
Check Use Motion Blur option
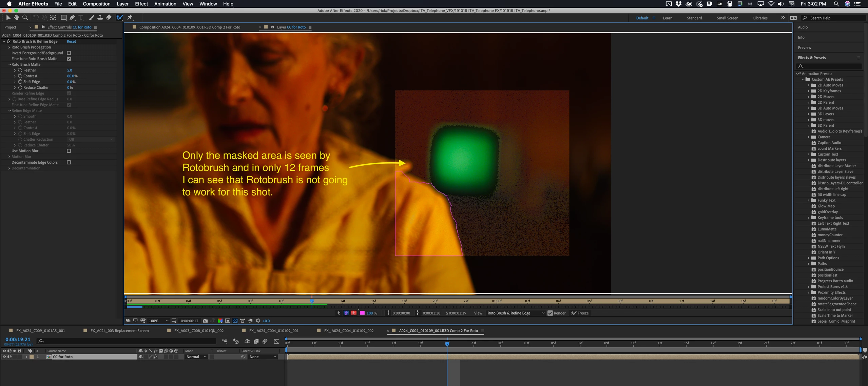pos(69,151)
